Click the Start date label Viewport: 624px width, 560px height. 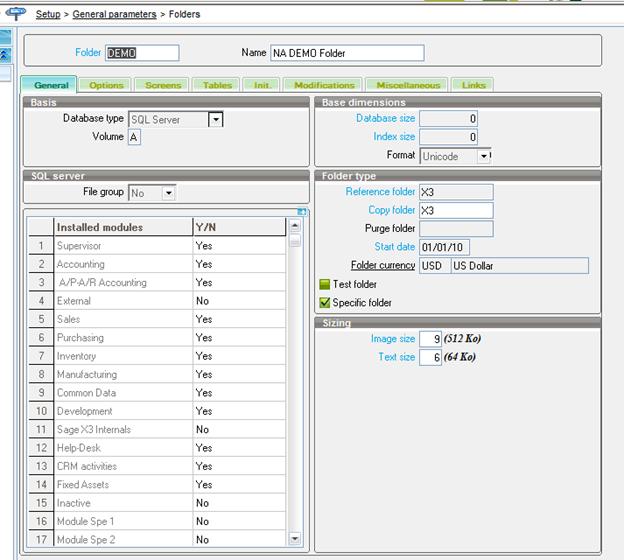pyautogui.click(x=394, y=247)
